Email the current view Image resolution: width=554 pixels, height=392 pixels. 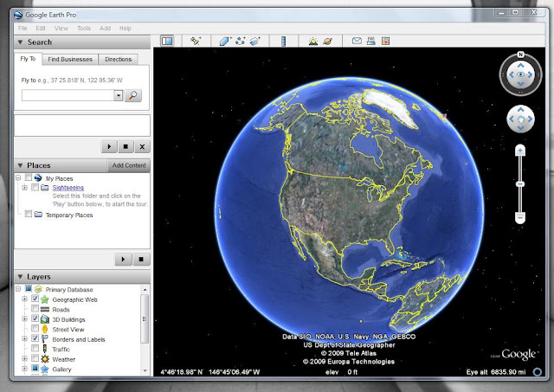pos(357,41)
